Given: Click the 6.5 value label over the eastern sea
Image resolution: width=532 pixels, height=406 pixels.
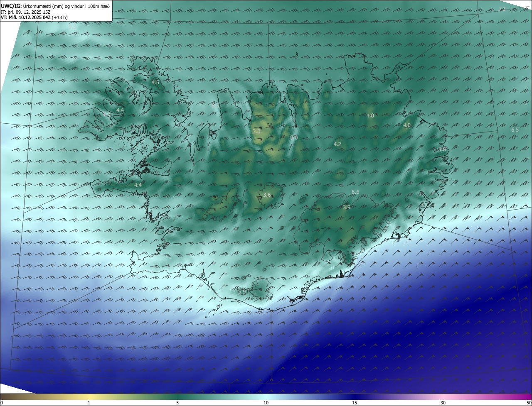Looking at the screenshot, I should click(x=515, y=130).
